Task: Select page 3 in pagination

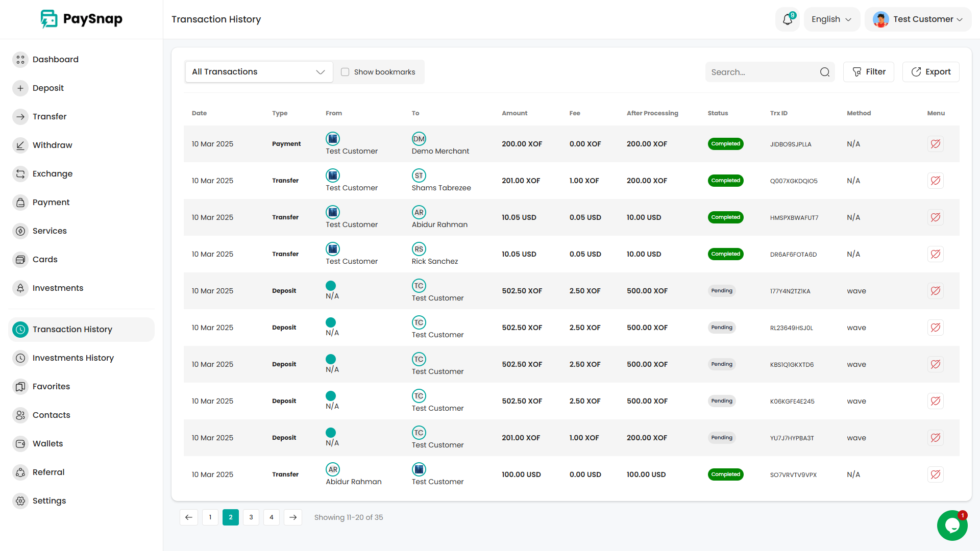Action: coord(251,517)
